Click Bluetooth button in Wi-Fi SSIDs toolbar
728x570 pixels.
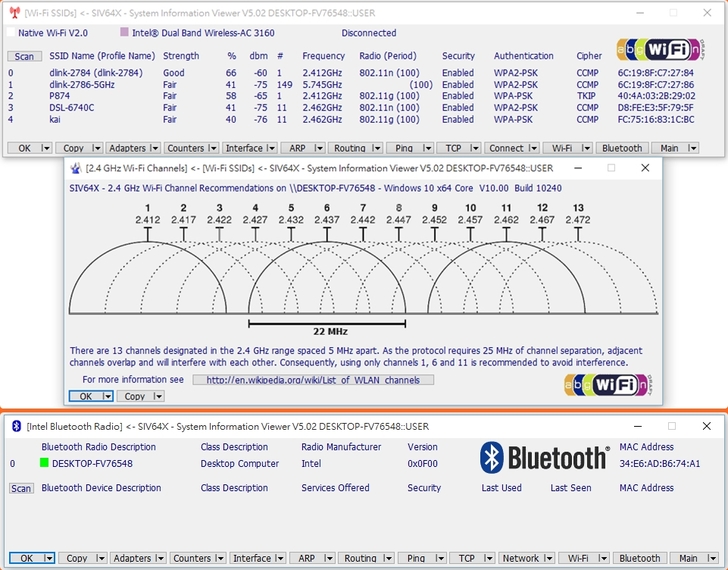(621, 148)
